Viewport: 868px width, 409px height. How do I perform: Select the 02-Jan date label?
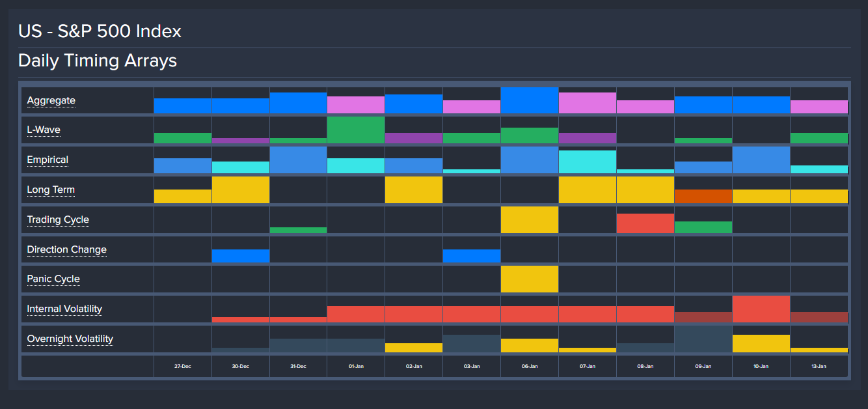point(414,366)
